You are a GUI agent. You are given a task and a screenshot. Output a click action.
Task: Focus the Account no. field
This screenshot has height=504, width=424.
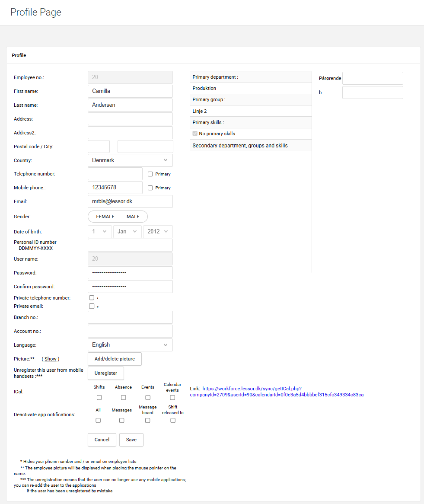pos(130,331)
